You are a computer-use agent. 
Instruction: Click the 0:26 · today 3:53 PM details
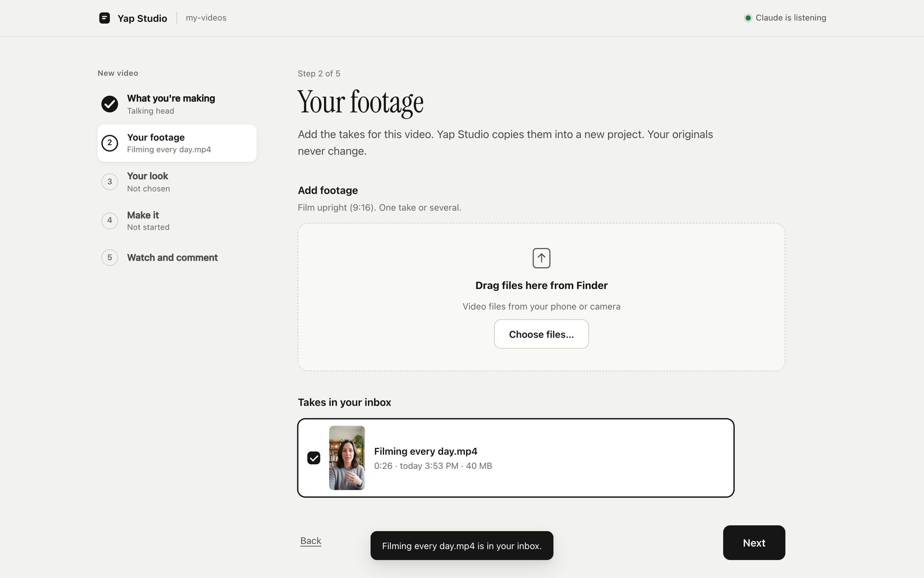[x=433, y=466]
